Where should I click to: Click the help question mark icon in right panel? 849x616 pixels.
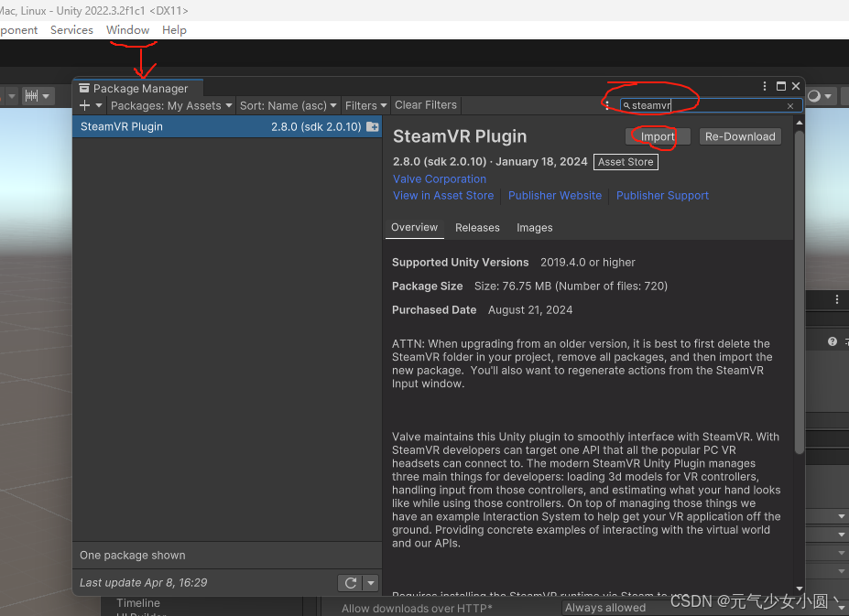[x=833, y=341]
